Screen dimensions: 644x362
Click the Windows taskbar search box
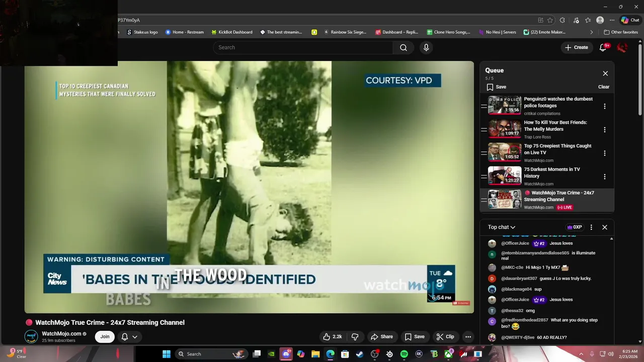coord(210,354)
